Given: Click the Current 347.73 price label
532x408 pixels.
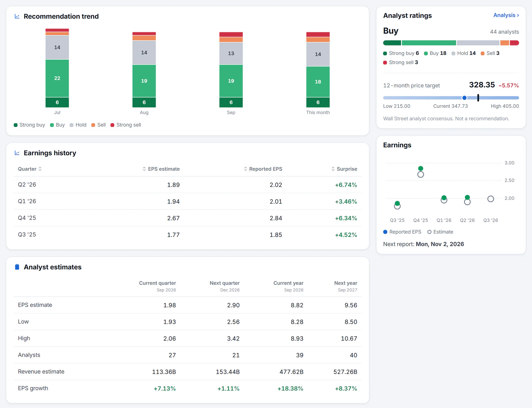Looking at the screenshot, I should pyautogui.click(x=450, y=106).
